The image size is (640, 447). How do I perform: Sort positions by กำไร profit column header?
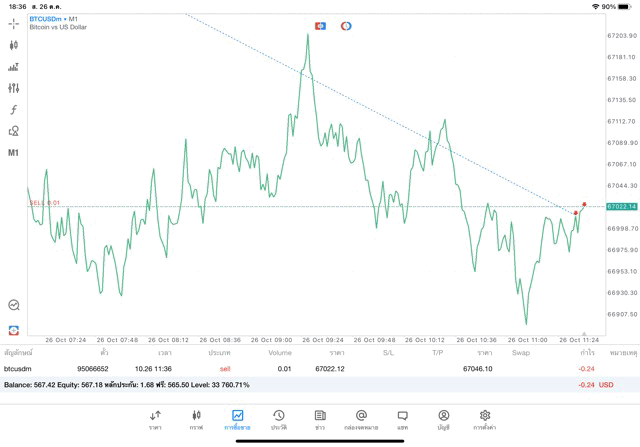588,353
